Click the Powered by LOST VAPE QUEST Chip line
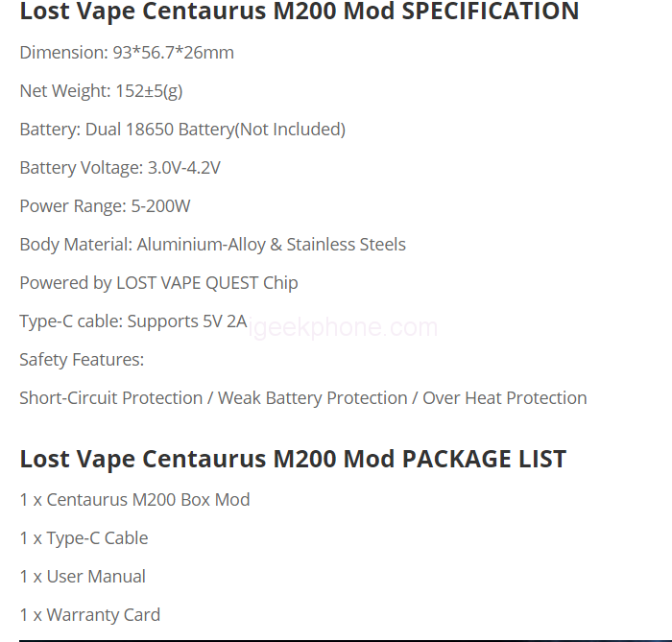 pyautogui.click(x=158, y=283)
